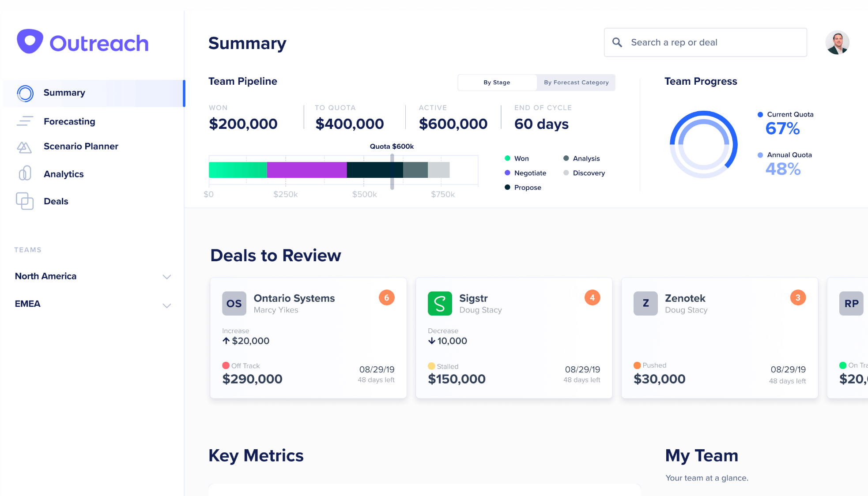Viewport: 868px width, 496px height.
Task: Expand the North America team list
Action: pos(167,277)
